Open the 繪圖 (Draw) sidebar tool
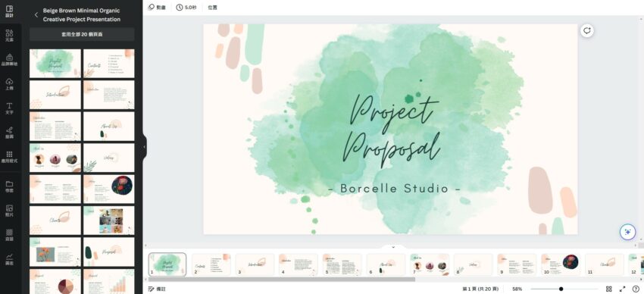Viewport: 644px width, 294px height. point(9,133)
